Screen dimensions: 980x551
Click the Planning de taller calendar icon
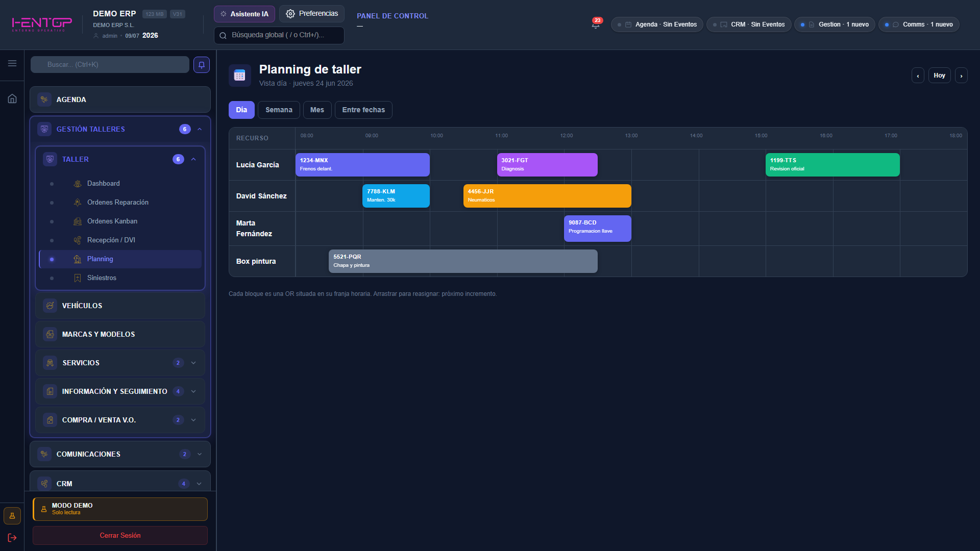239,76
